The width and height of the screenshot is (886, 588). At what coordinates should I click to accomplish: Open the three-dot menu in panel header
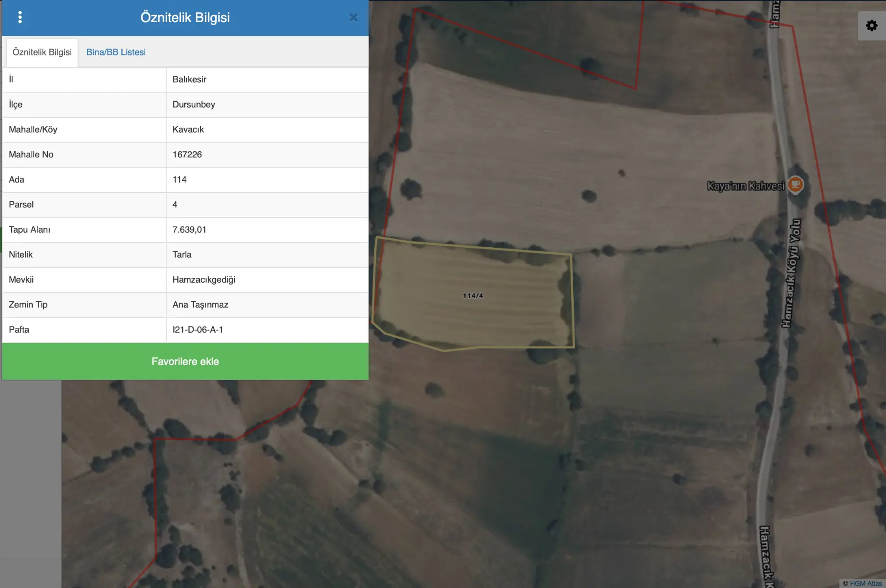pos(20,17)
